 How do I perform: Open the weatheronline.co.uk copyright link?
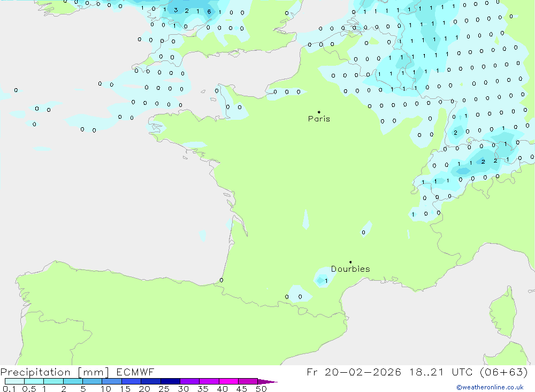tap(490, 387)
